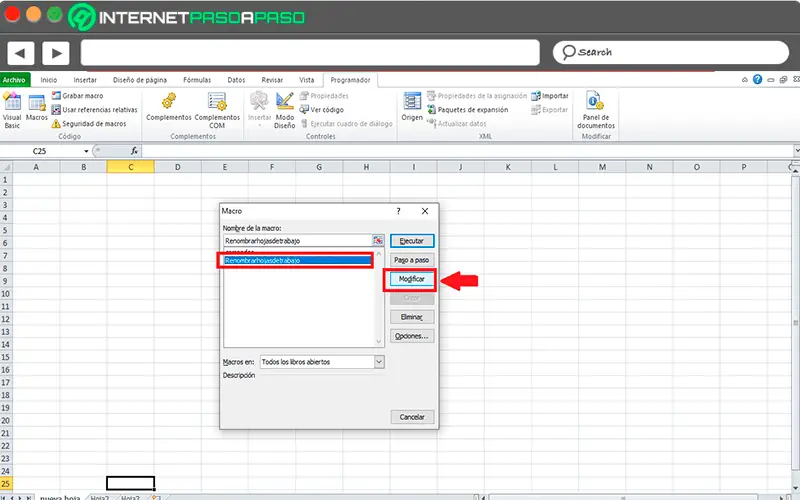The height and width of the screenshot is (500, 800).
Task: Click the browser forward arrow button
Action: pyautogui.click(x=56, y=53)
